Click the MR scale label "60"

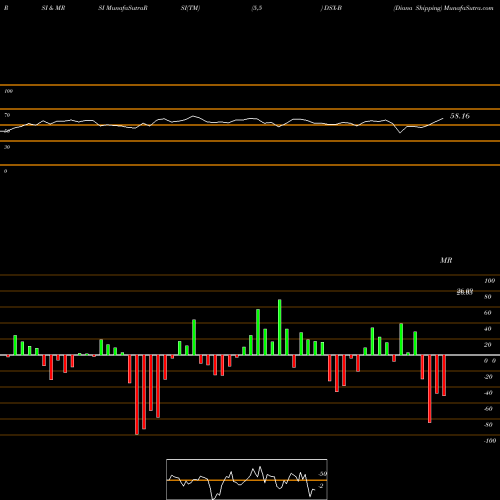488,313
